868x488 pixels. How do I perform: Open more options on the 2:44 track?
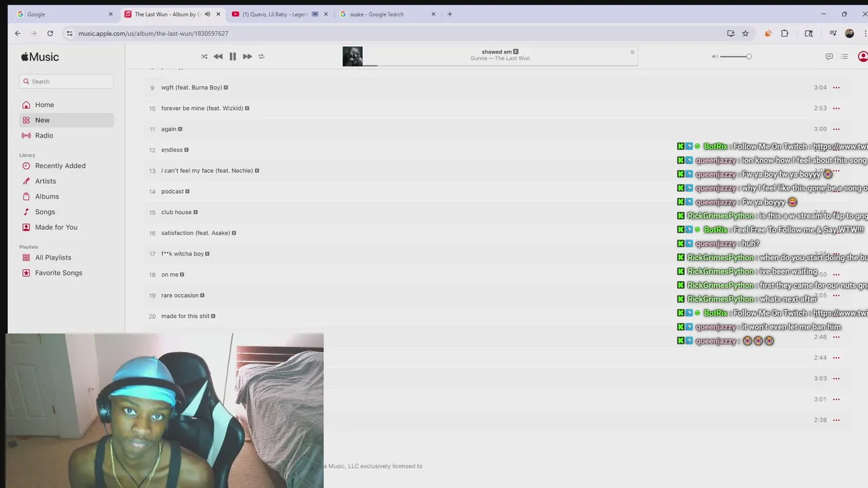click(x=836, y=358)
